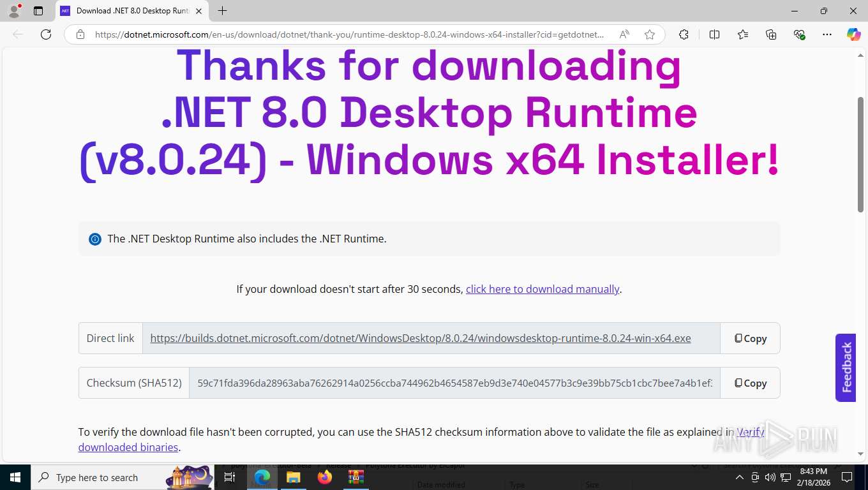Select the SHA512 checksum value field
Screen dimensions: 868x490
point(454,383)
